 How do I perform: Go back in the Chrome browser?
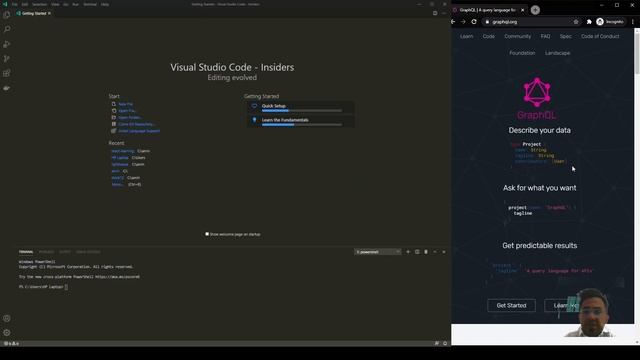(x=453, y=22)
